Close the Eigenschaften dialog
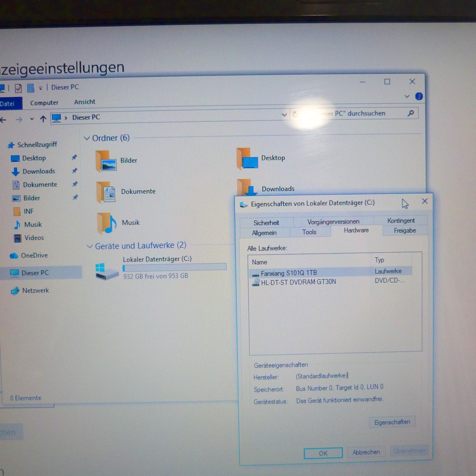The height and width of the screenshot is (476, 476). pos(425,201)
